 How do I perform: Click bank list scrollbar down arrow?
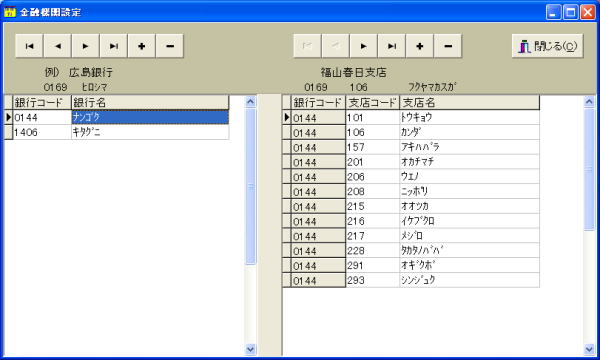pos(251,349)
